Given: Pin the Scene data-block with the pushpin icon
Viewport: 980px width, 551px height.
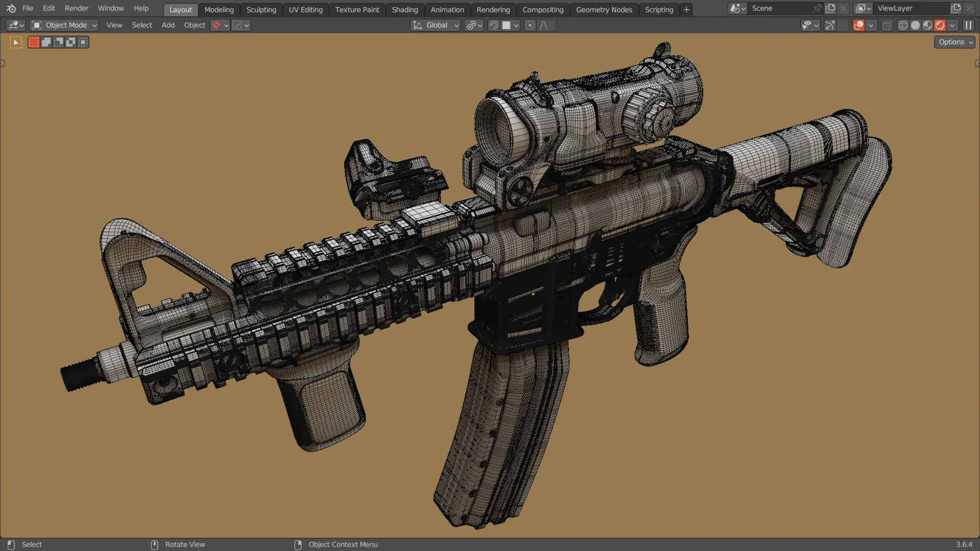Looking at the screenshot, I should point(817,8).
